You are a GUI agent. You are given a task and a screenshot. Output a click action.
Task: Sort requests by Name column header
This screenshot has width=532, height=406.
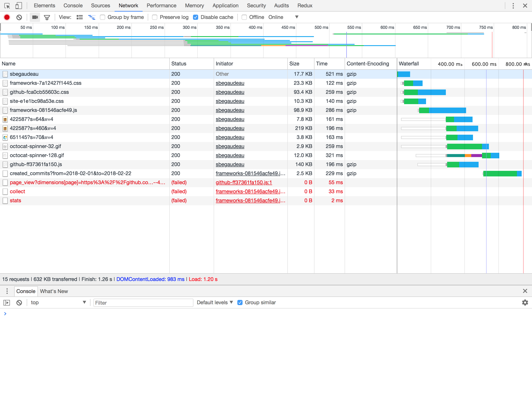[85, 64]
